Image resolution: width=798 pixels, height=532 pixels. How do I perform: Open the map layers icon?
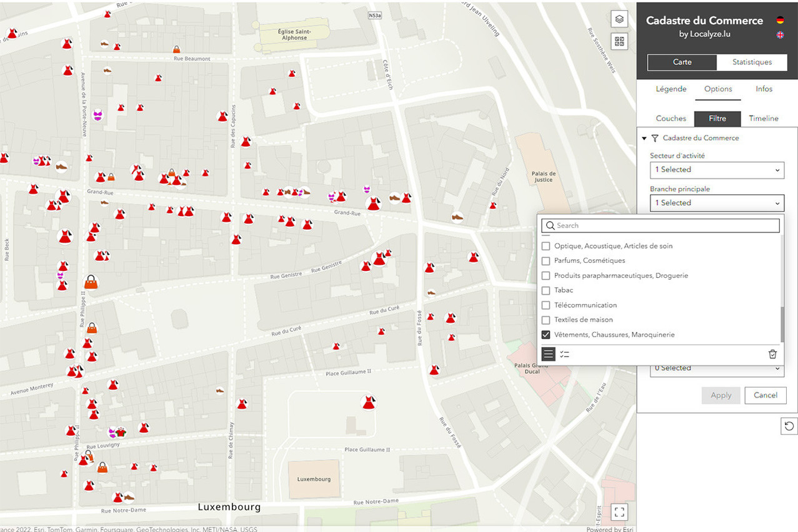(619, 19)
